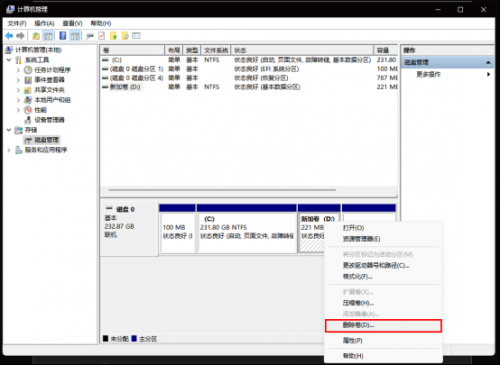Click the gray Forward arrow toolbar icon
The width and height of the screenshot is (500, 365).
point(21,36)
